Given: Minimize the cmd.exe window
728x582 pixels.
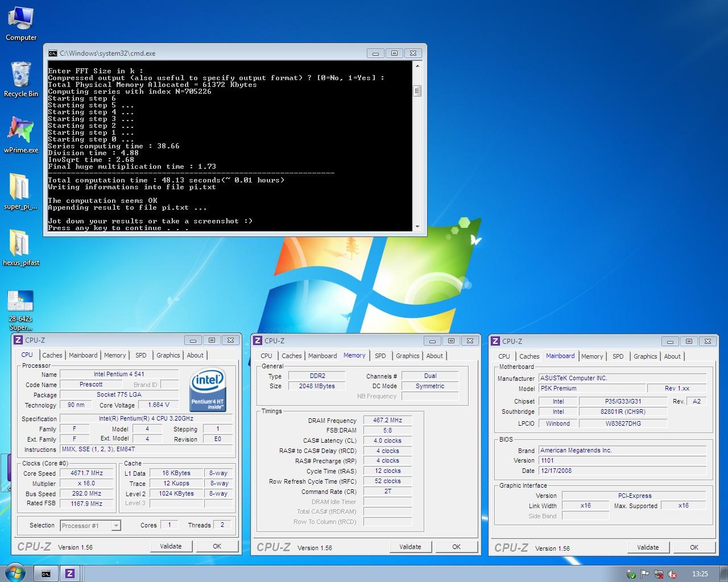Looking at the screenshot, I should tap(375, 53).
